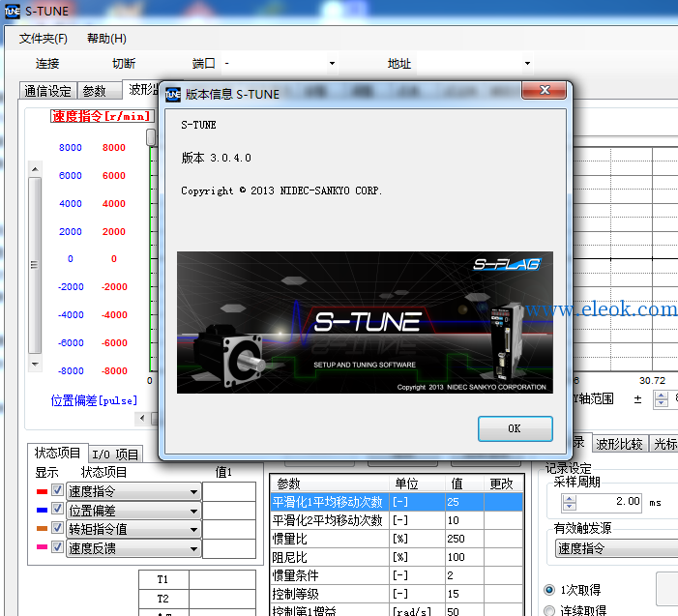Screen dimensions: 678x616
Task: Toggle the 转矩指令值 display checkbox
Action: pos(57,527)
